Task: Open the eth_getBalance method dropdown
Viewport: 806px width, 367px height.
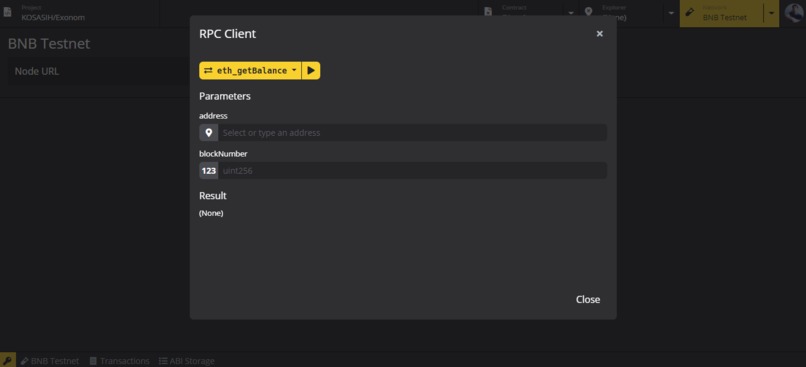Action: point(250,70)
